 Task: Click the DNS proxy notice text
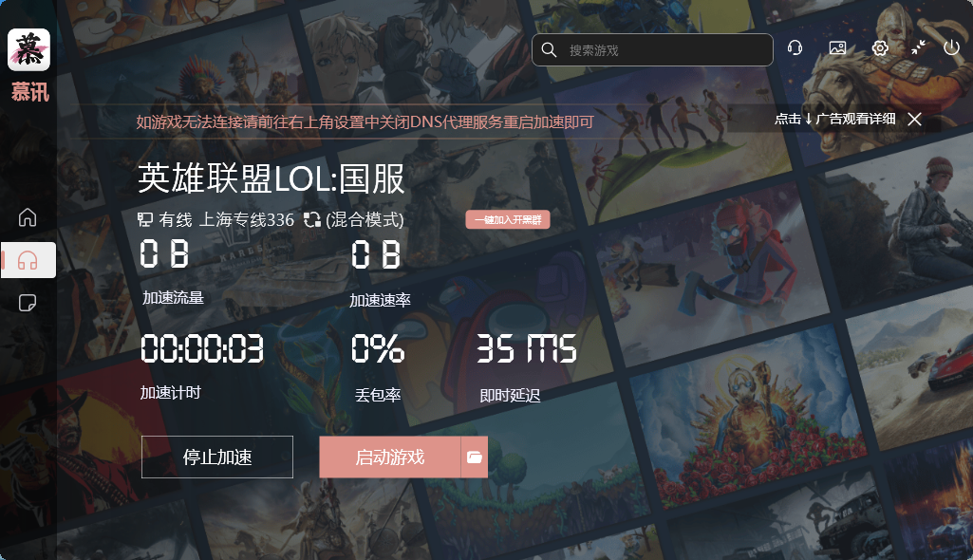tap(365, 121)
